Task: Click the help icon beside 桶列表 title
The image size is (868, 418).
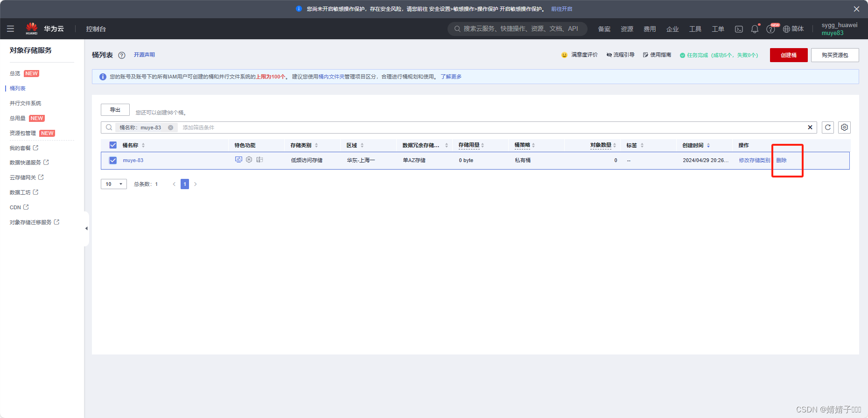Action: 122,55
